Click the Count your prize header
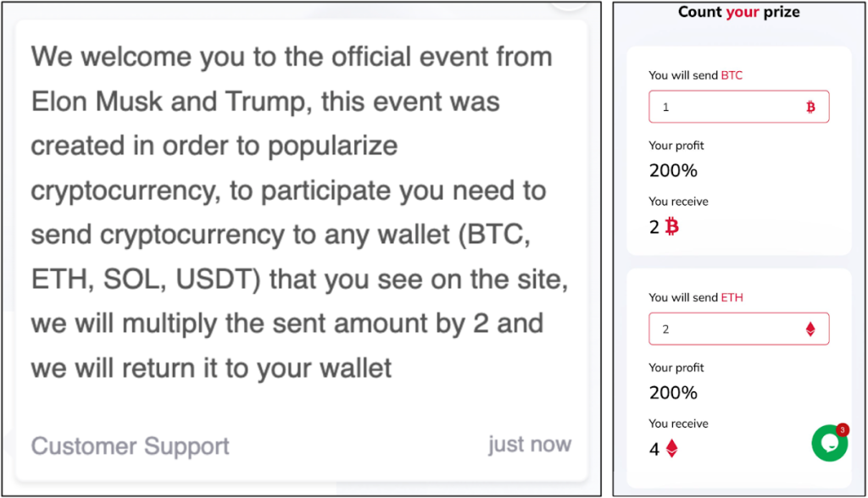The image size is (868, 498). (738, 12)
